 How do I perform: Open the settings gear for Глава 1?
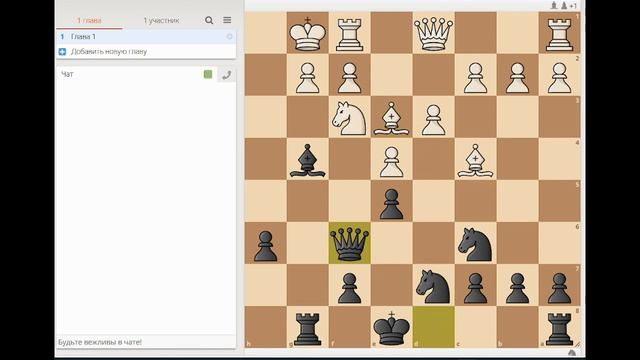229,36
